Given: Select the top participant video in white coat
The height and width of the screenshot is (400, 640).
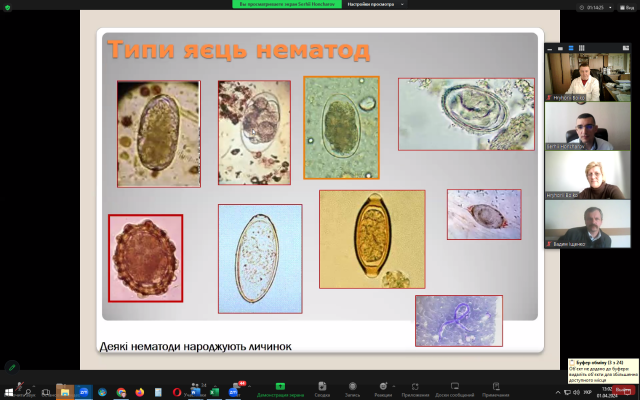Looking at the screenshot, I should tap(588, 77).
